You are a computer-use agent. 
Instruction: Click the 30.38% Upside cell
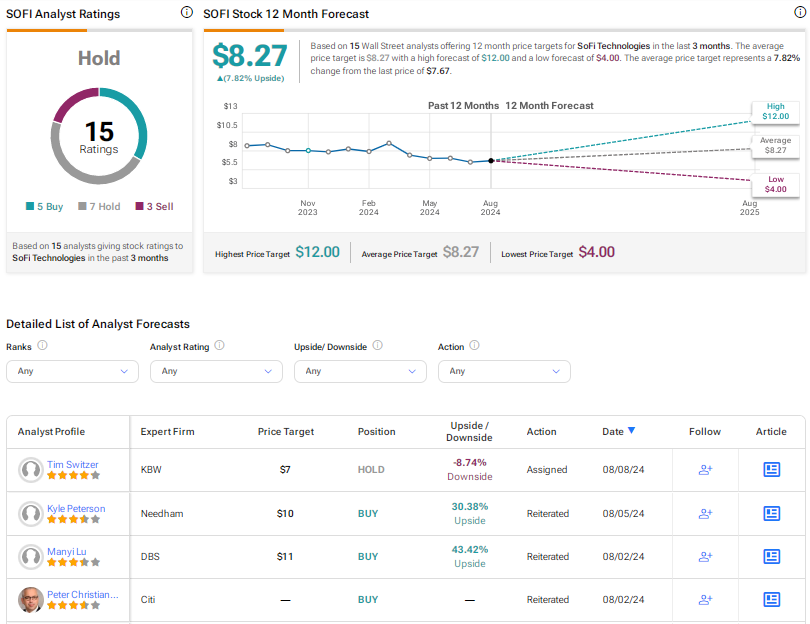point(470,513)
